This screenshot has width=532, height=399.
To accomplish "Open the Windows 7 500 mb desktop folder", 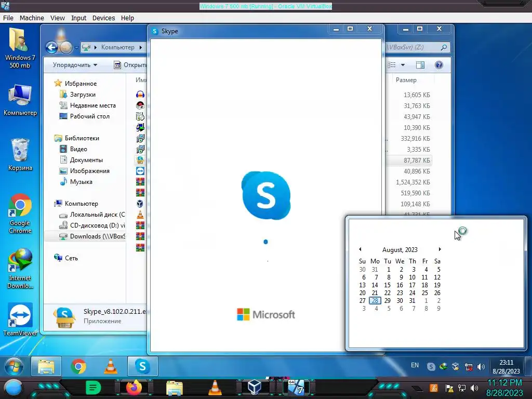I will pos(20,48).
